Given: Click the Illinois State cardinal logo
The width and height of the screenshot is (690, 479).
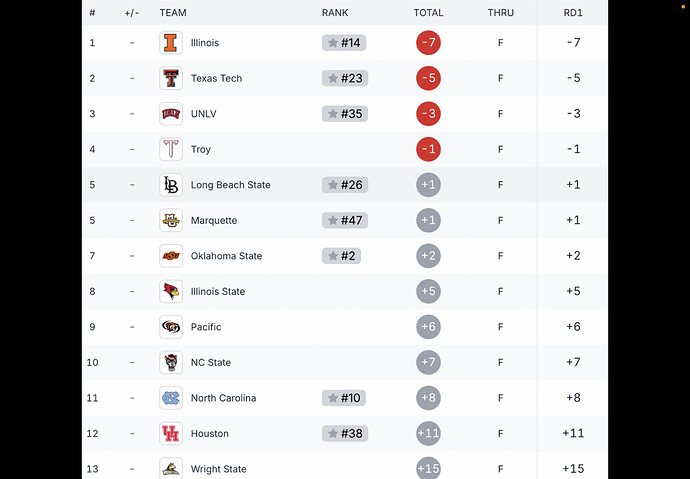Looking at the screenshot, I should click(x=171, y=291).
